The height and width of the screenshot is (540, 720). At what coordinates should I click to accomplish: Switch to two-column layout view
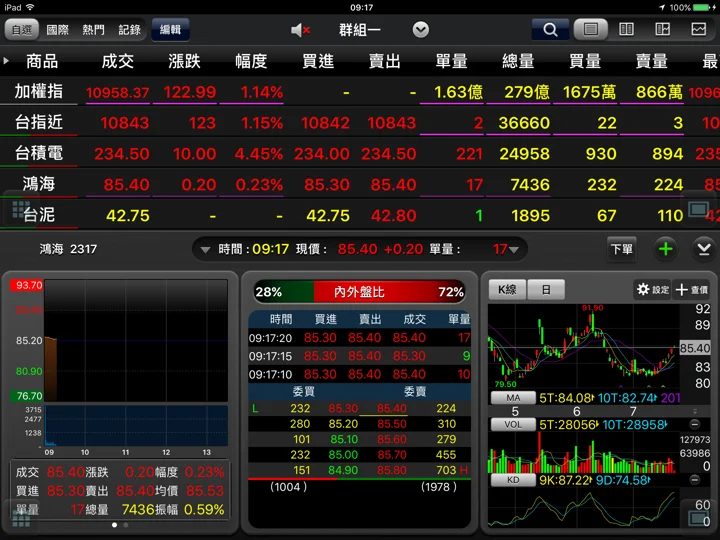(626, 30)
